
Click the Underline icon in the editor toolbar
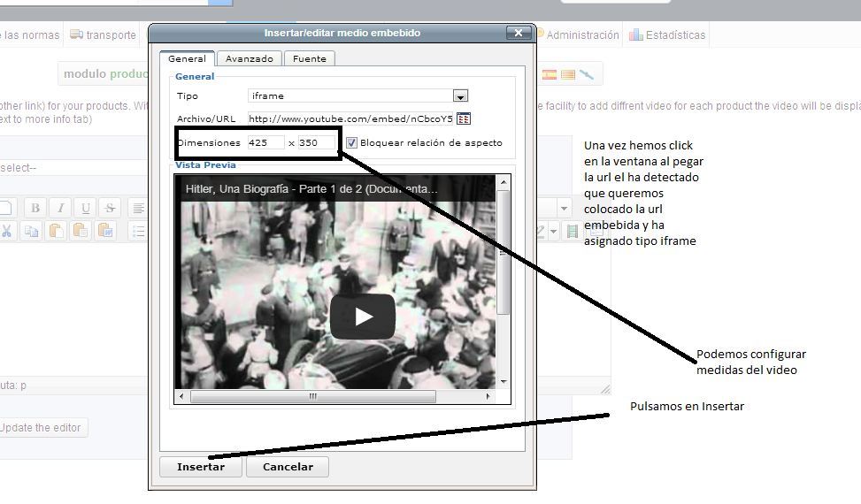click(85, 208)
